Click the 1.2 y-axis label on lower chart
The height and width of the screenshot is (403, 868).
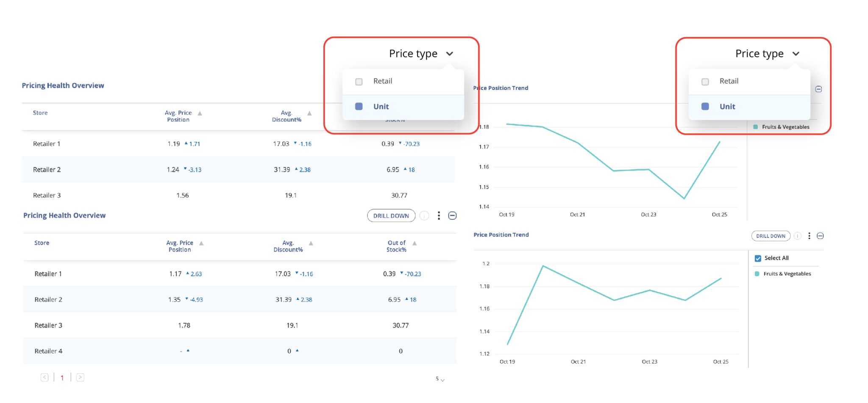pyautogui.click(x=486, y=264)
